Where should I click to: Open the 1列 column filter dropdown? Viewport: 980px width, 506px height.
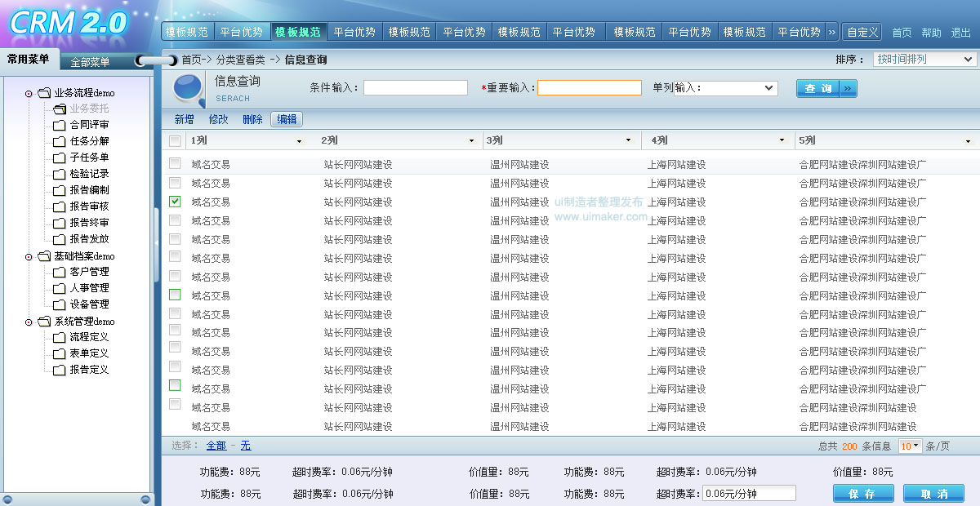coord(298,140)
